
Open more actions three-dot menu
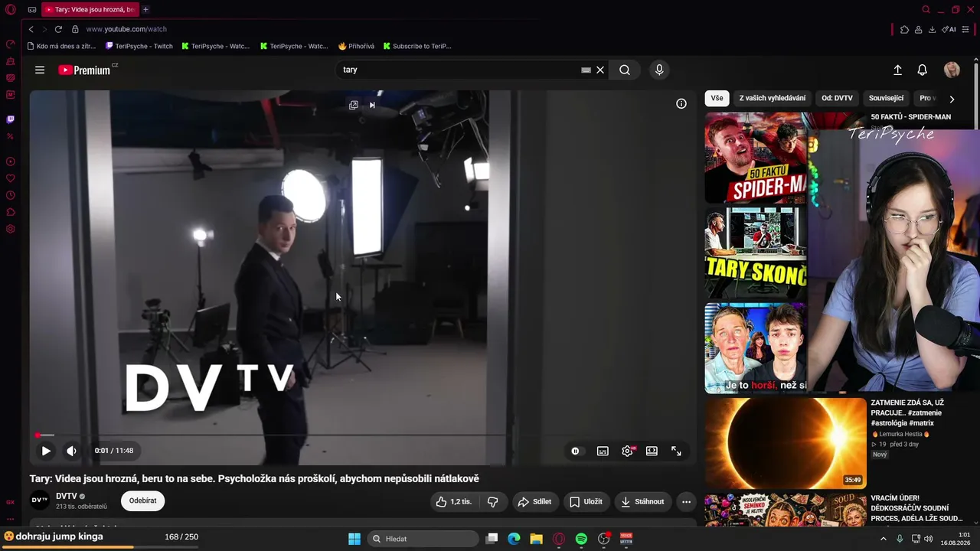[686, 502]
